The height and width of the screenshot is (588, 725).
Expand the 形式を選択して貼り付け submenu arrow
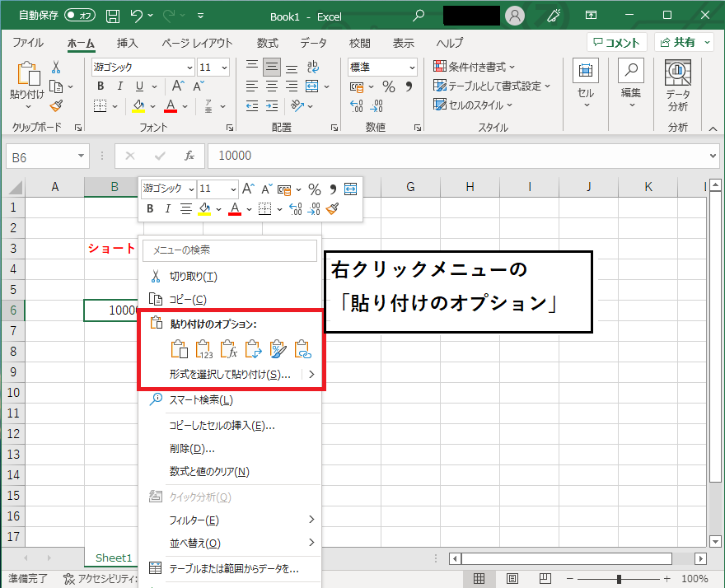pyautogui.click(x=311, y=374)
